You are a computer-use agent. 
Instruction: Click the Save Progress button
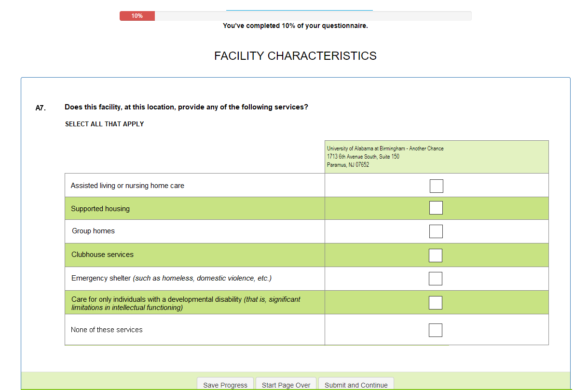[x=225, y=385]
